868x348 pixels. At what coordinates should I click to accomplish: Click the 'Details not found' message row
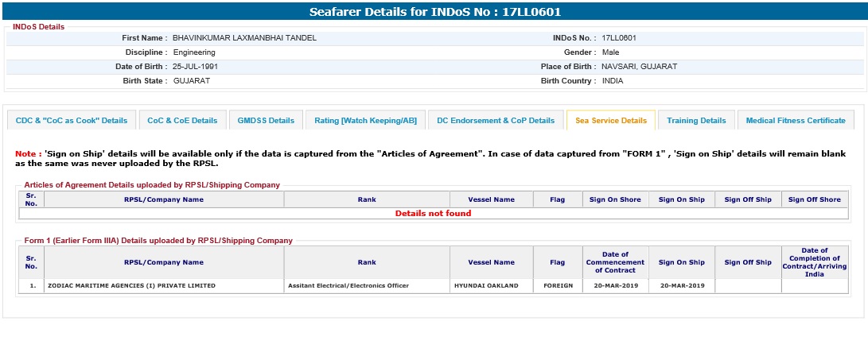433,213
